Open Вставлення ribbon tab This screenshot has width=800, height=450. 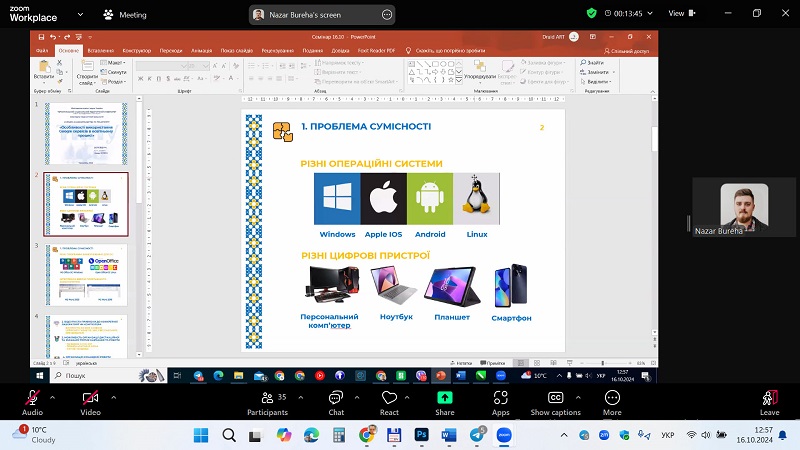coord(101,51)
